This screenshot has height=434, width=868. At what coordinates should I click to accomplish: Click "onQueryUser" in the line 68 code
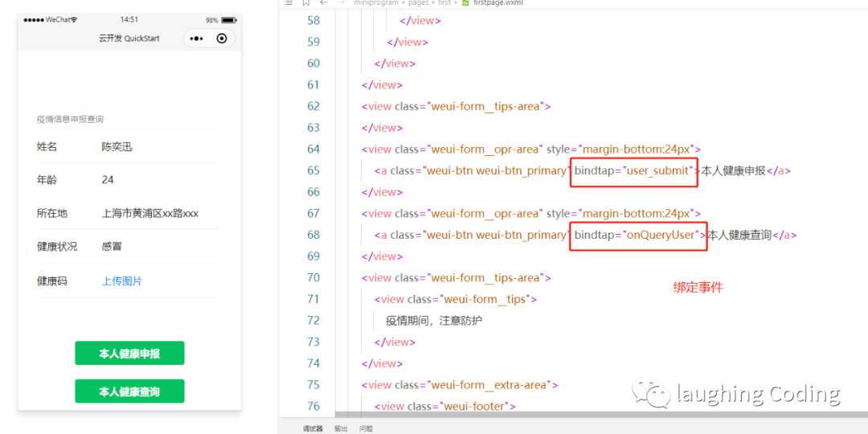pos(661,235)
